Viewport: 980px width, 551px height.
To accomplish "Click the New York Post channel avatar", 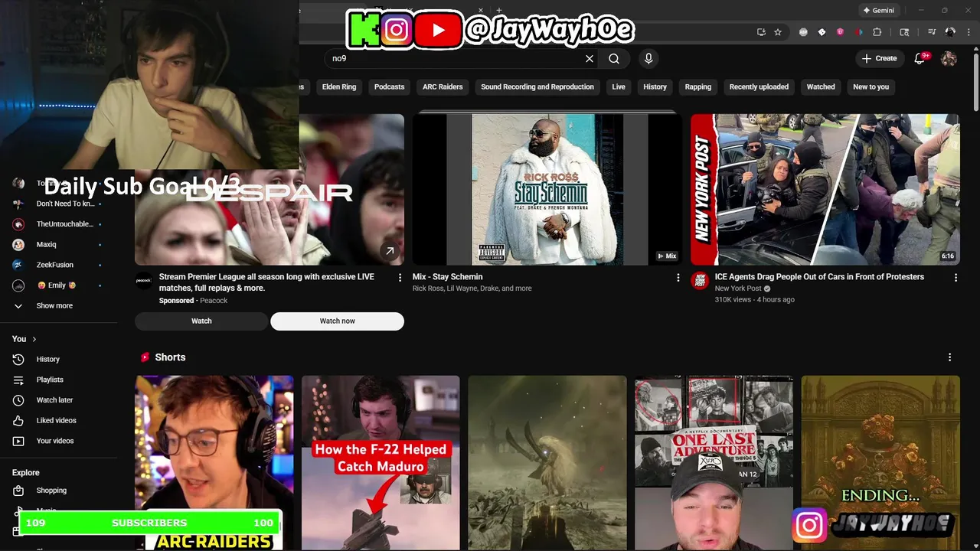I will point(700,280).
